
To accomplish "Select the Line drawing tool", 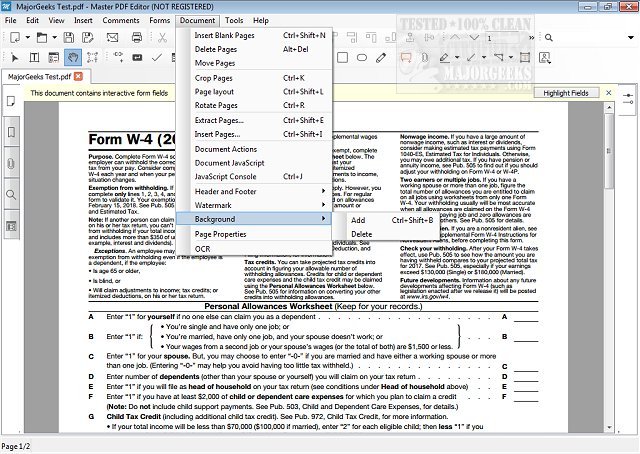I will [x=471, y=58].
